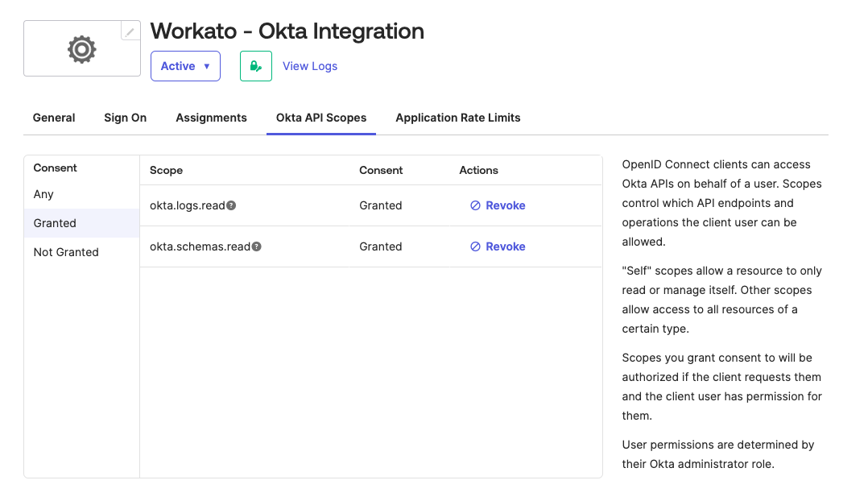Click the prohibit icon next to Revoke for okta.logs.read
This screenshot has width=868, height=501.
coord(475,205)
